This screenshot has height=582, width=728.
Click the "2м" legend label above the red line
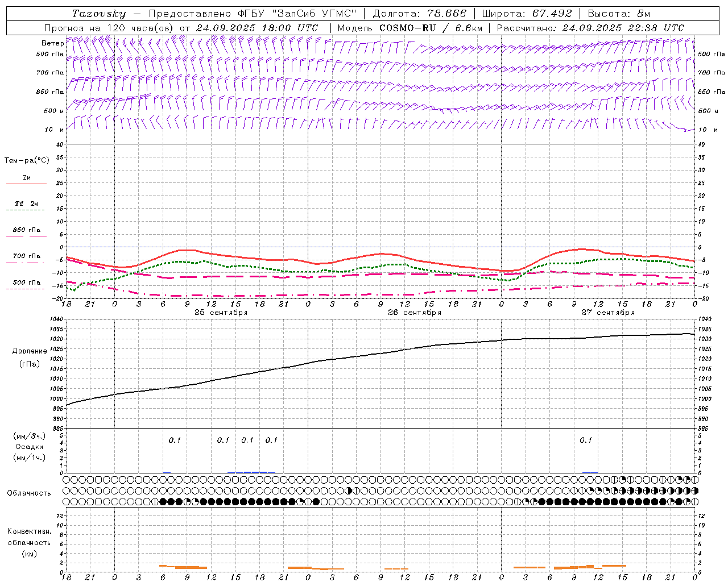[x=27, y=178]
